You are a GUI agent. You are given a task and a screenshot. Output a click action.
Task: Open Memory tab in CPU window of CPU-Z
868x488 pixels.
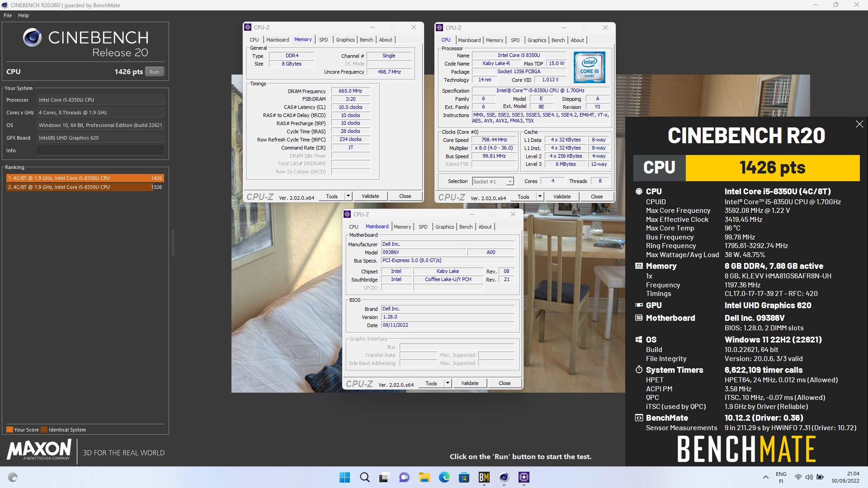(x=495, y=40)
